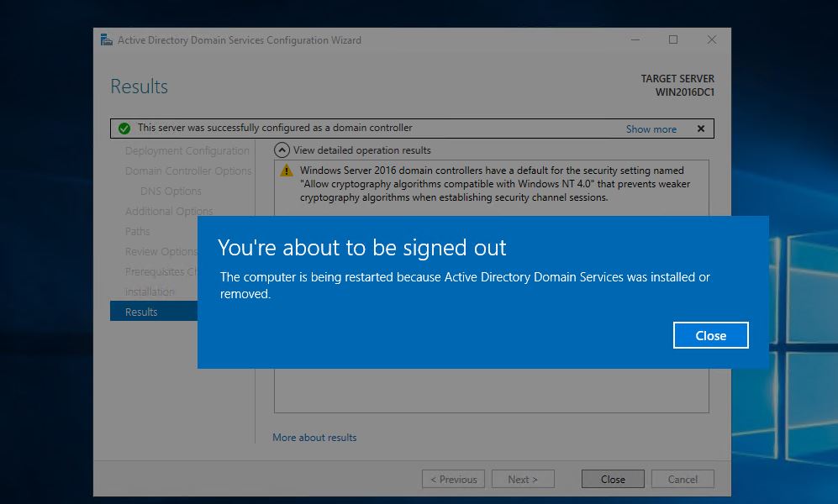Dismiss the success banner with its X
Screen dimensions: 838x504
tap(701, 129)
